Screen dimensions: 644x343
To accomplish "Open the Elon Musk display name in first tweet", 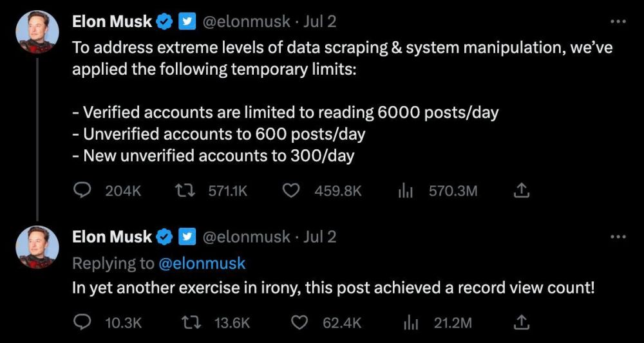I will [111, 21].
